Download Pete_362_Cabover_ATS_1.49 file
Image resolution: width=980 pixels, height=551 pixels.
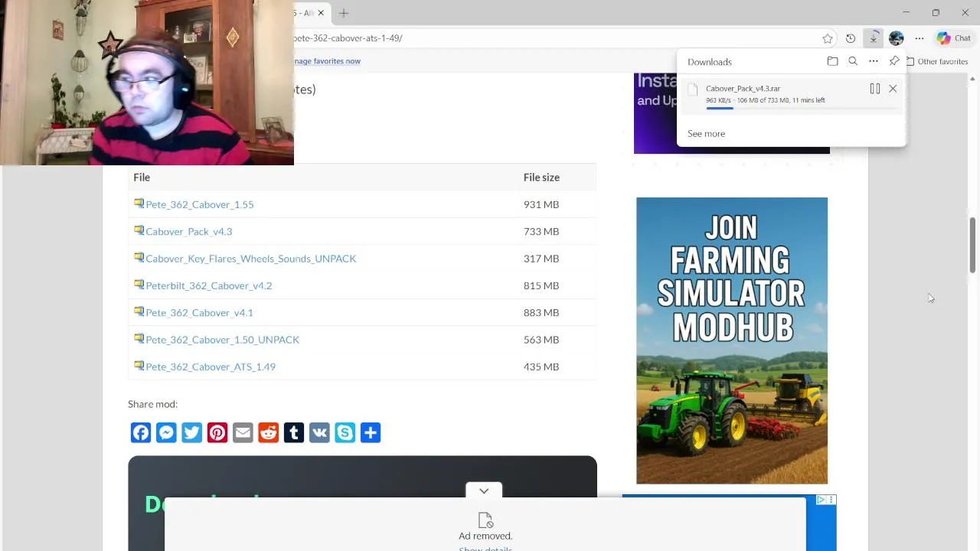[211, 367]
